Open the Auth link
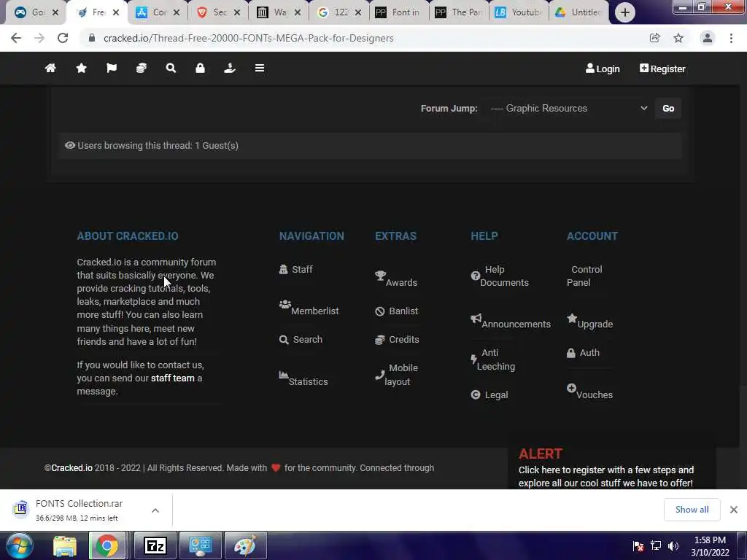The image size is (747, 560). coord(583,353)
